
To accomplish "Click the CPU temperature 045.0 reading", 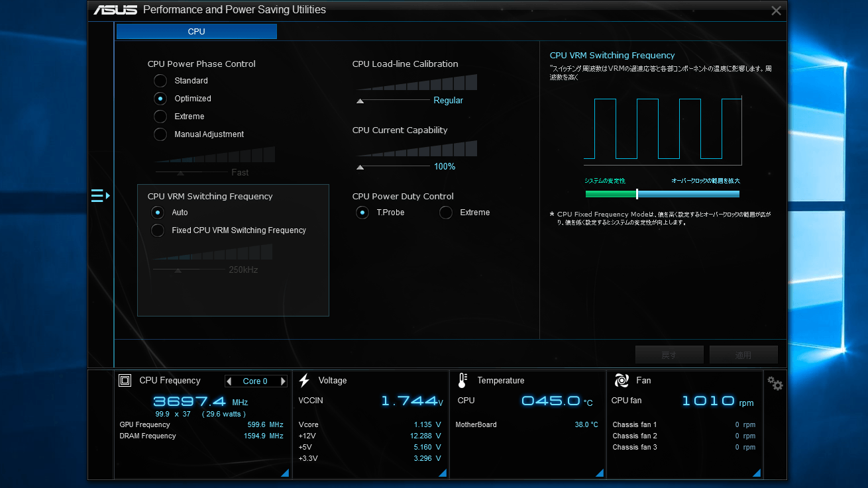I will coord(551,401).
